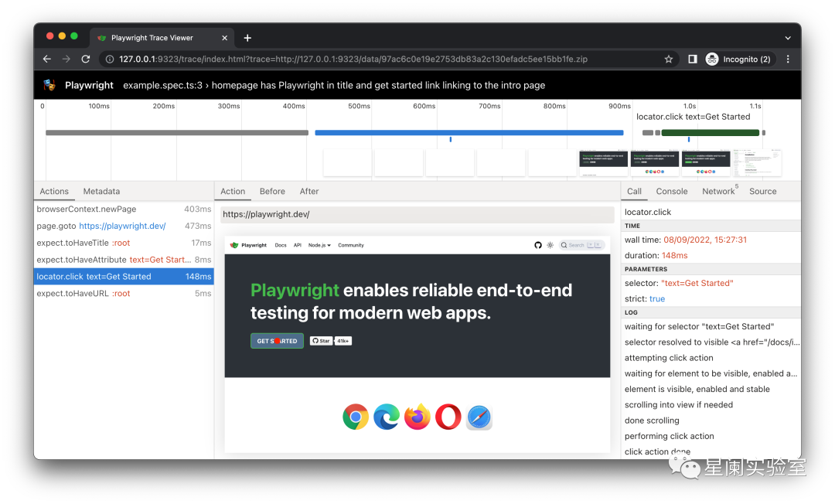Expand the Node.js language dropdown
Image resolution: width=835 pixels, height=504 pixels.
[x=319, y=245]
